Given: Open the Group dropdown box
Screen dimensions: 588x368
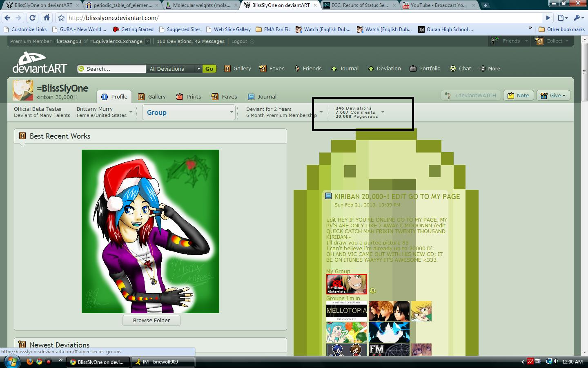Looking at the screenshot, I should click(x=189, y=112).
